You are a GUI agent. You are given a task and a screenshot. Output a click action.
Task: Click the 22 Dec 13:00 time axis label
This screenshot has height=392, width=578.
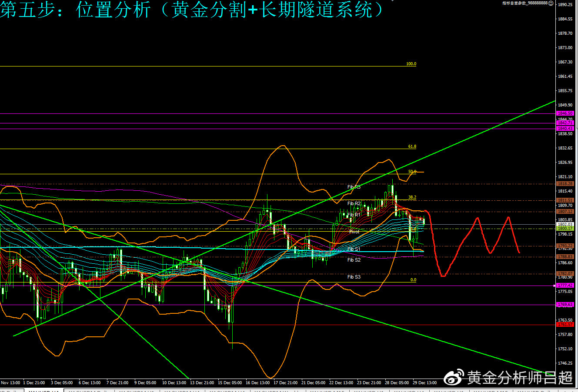coord(341,383)
